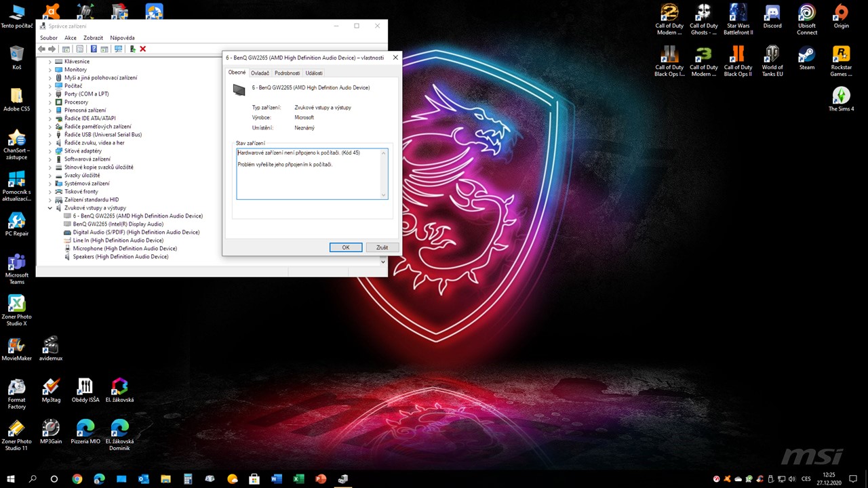The image size is (868, 488).
Task: Open the Origin desktop shortcut
Action: 841,16
